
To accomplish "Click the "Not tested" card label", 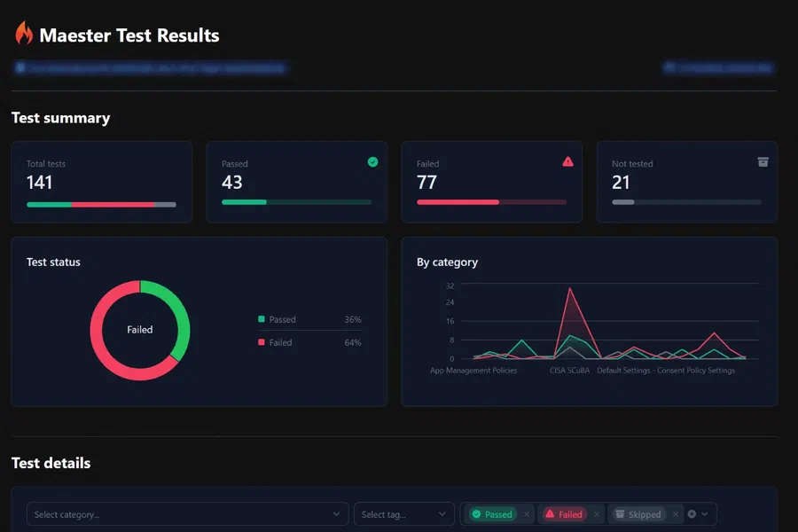I will tap(632, 163).
